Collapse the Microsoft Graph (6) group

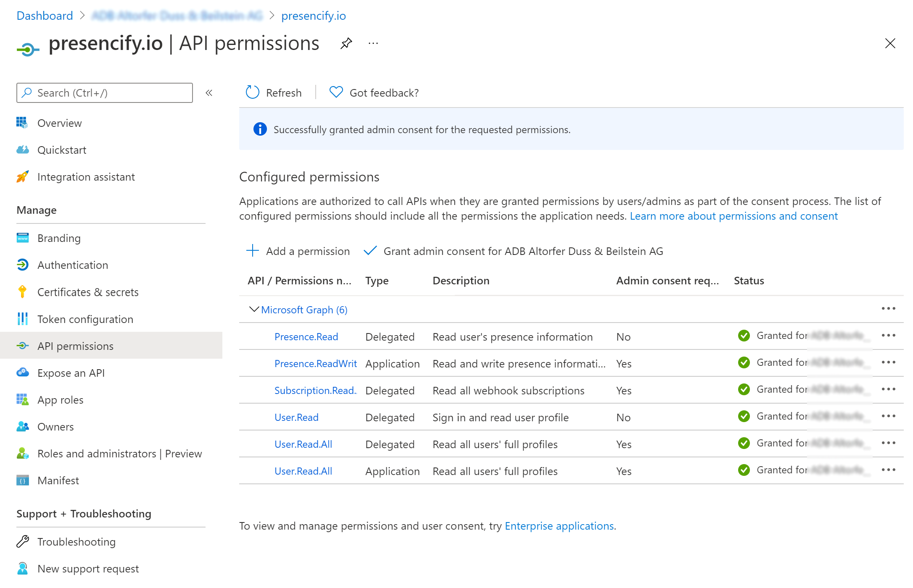[x=254, y=309]
